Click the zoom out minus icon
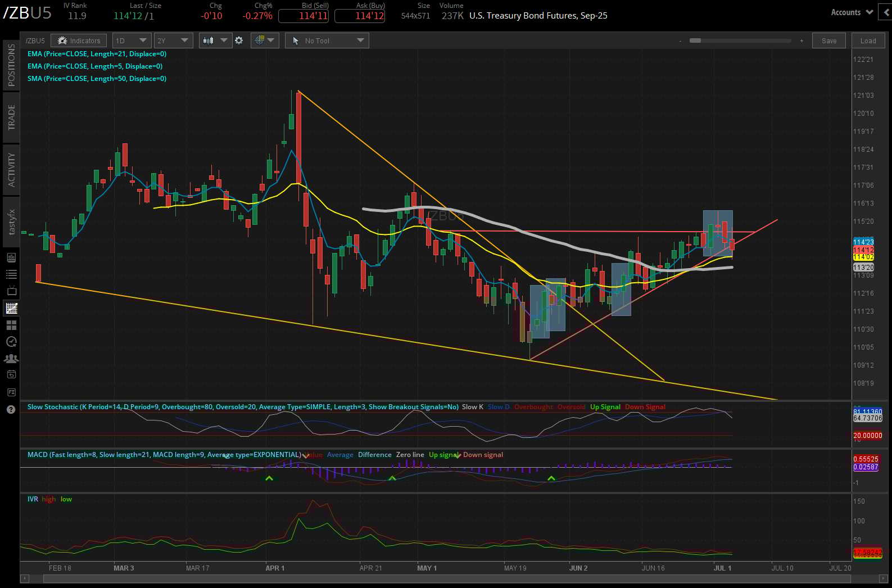The height and width of the screenshot is (588, 892). pyautogui.click(x=680, y=41)
